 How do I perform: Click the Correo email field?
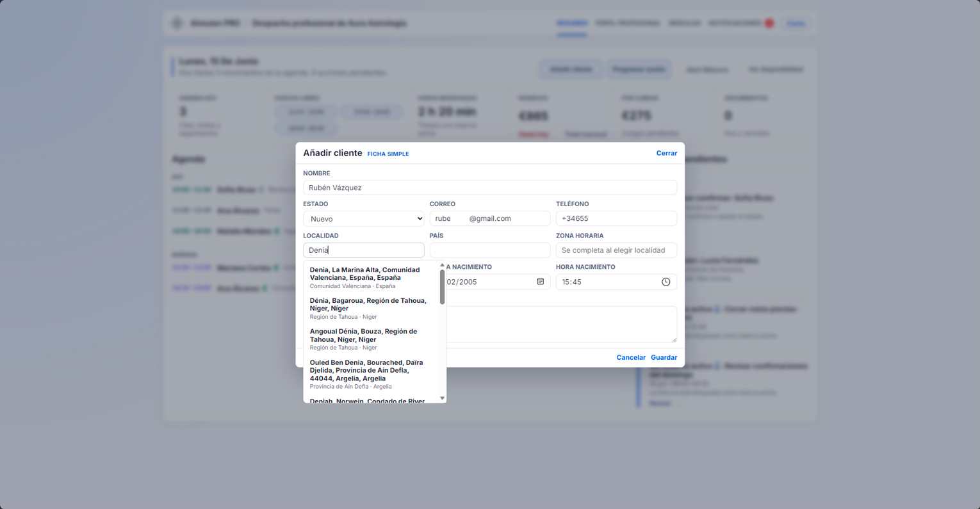(490, 218)
